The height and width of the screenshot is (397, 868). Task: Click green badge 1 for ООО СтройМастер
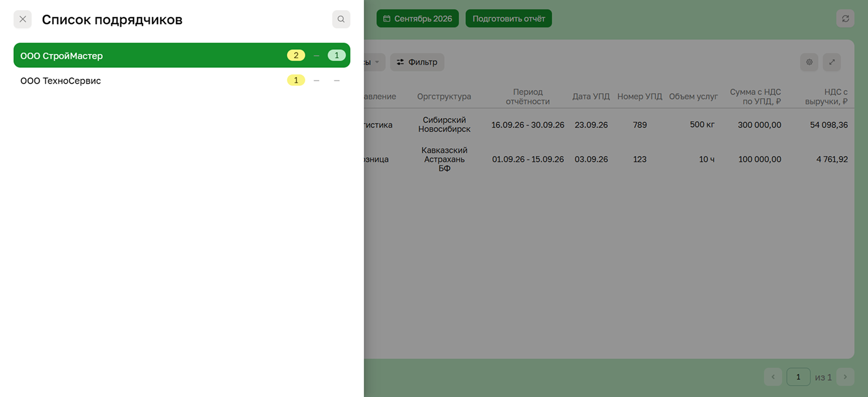(x=336, y=55)
